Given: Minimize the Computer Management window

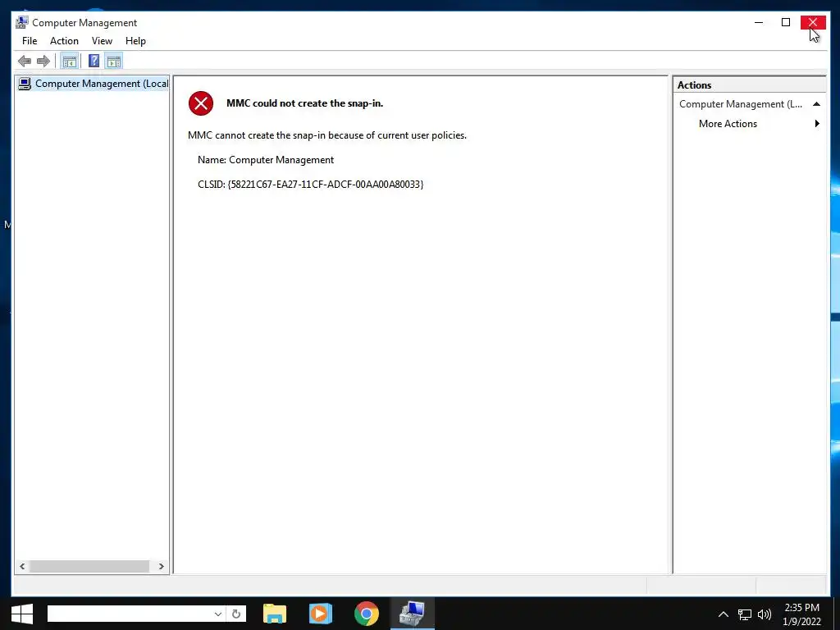Looking at the screenshot, I should click(x=759, y=22).
